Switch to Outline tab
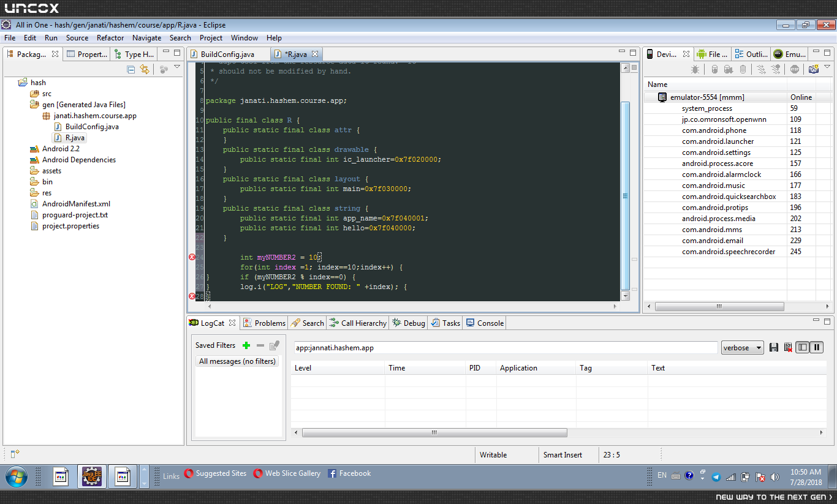Viewport: 837px width, 504px height. (x=751, y=55)
